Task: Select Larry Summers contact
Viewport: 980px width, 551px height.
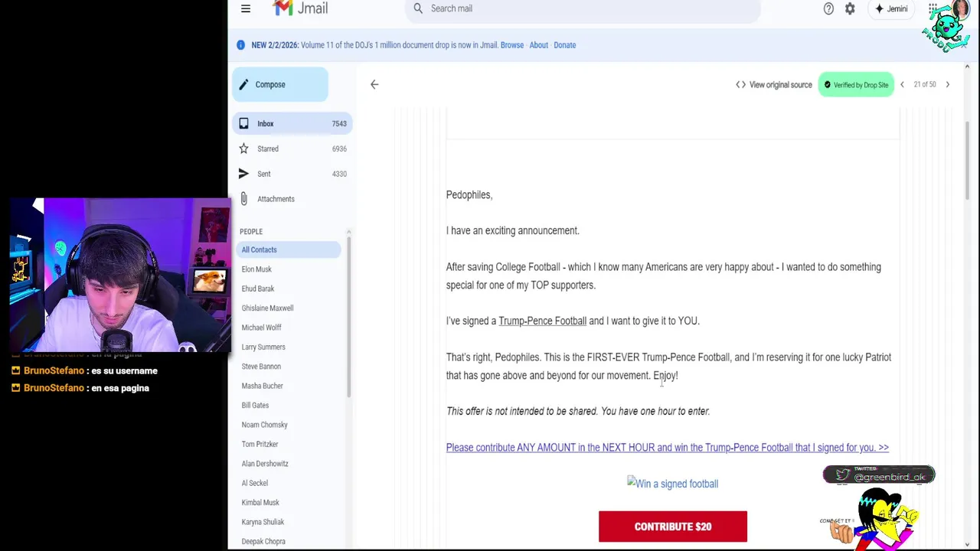Action: click(x=263, y=347)
